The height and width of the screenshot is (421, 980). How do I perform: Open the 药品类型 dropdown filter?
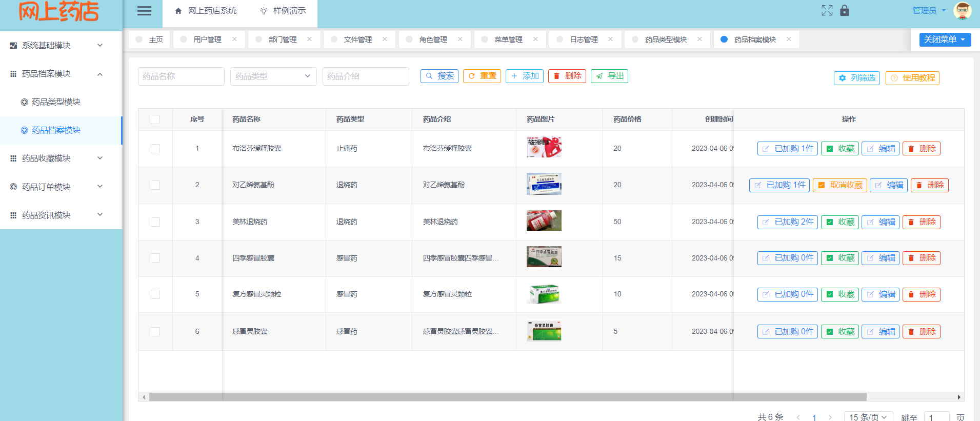(x=273, y=76)
